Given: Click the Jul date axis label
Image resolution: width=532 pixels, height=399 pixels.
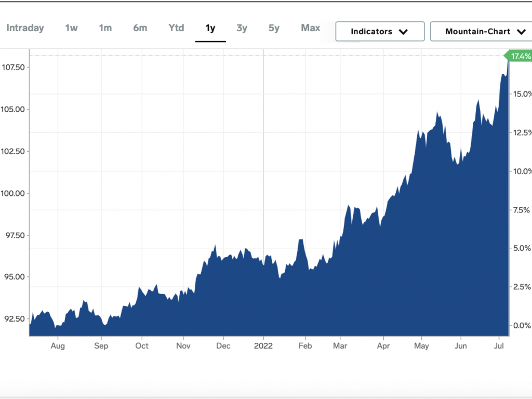Looking at the screenshot, I should point(499,345).
